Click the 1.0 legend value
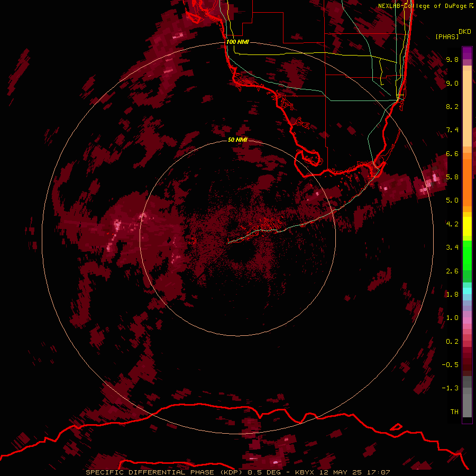The image size is (476, 476). (x=452, y=318)
